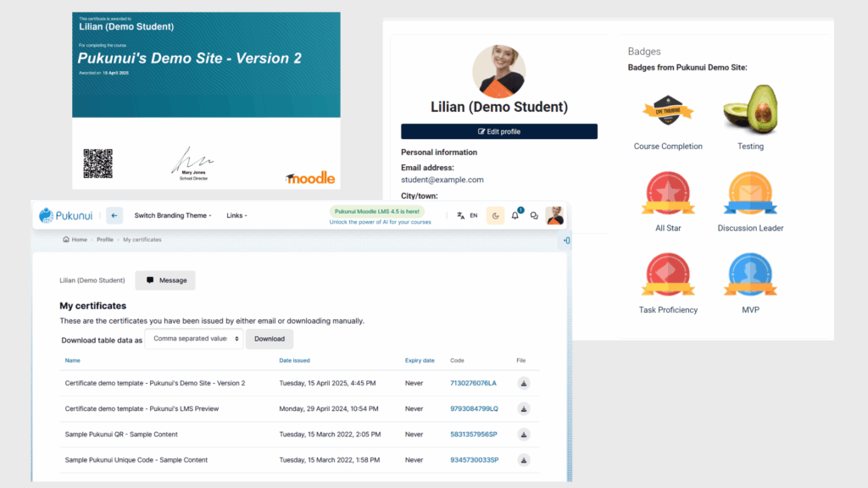This screenshot has width=868, height=488.
Task: Click the Home breadcrumb icon
Action: tap(66, 240)
